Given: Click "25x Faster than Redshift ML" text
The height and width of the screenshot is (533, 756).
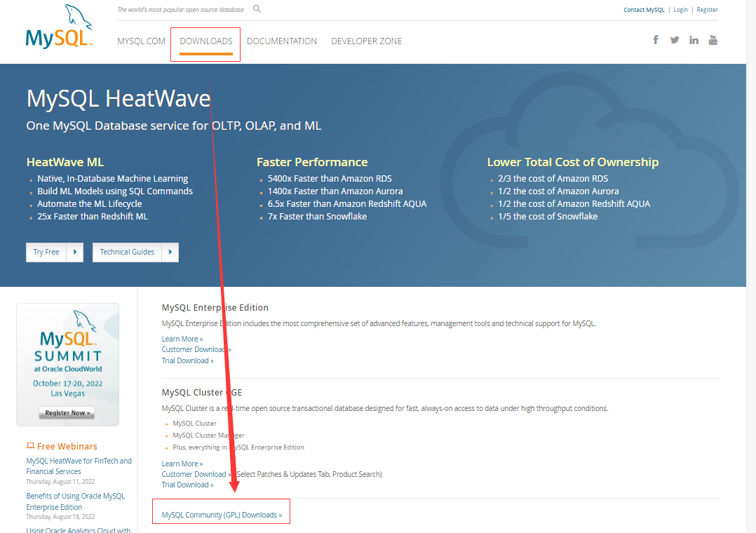Looking at the screenshot, I should pyautogui.click(x=93, y=217).
